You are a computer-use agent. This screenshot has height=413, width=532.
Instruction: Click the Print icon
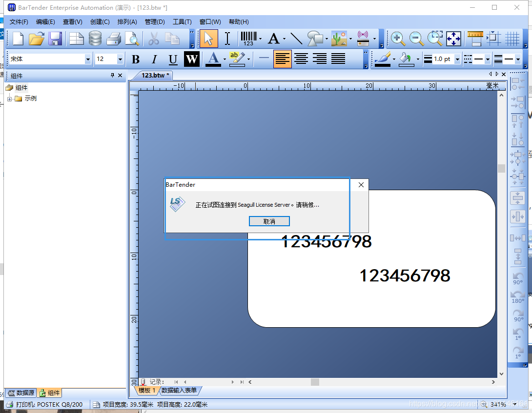[x=114, y=39]
